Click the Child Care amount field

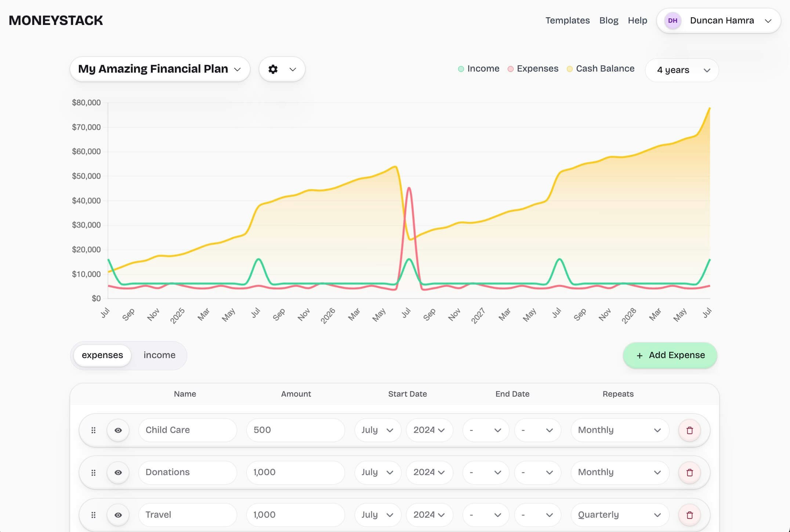pyautogui.click(x=295, y=430)
